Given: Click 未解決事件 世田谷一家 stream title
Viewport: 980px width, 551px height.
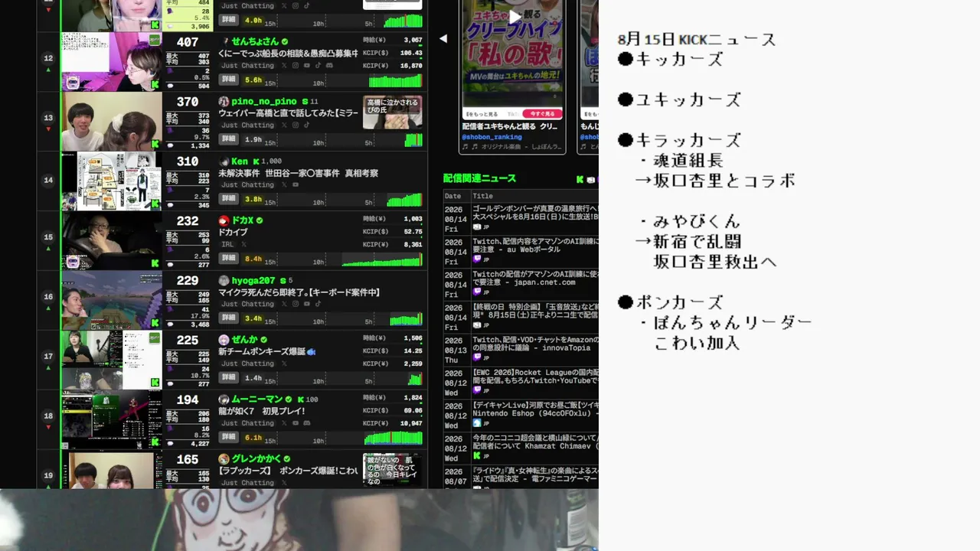Looking at the screenshot, I should pyautogui.click(x=299, y=174).
